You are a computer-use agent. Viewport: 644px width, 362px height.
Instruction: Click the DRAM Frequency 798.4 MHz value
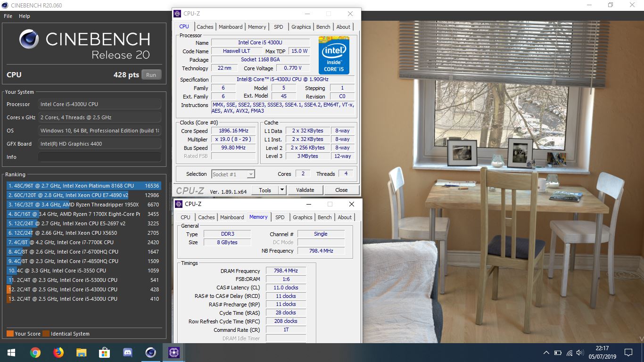286,271
